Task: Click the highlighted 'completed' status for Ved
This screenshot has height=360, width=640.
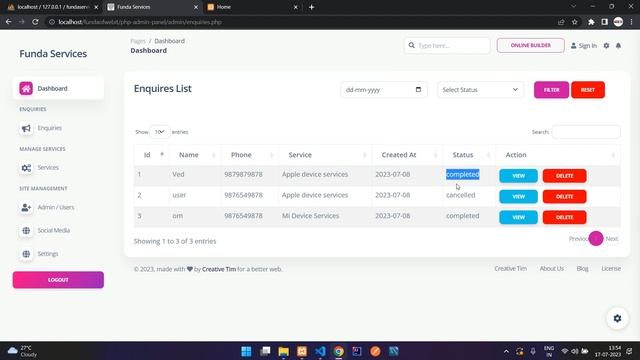Action: click(x=462, y=174)
